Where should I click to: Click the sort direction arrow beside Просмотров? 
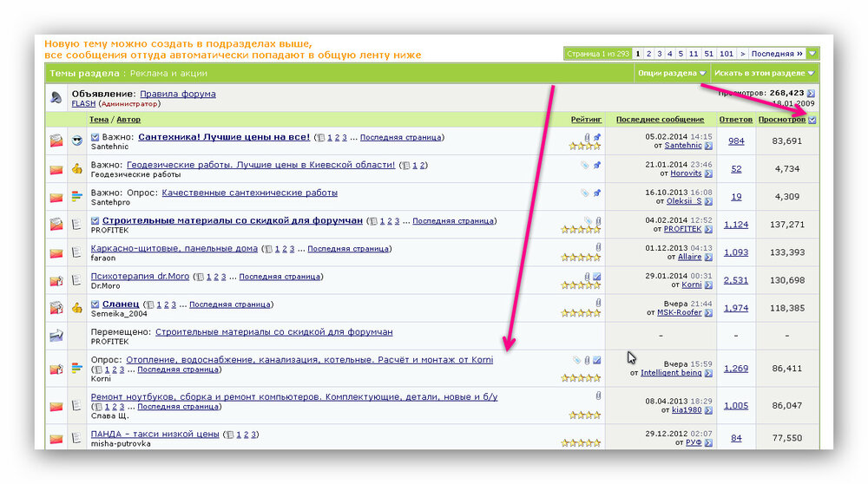coord(812,120)
